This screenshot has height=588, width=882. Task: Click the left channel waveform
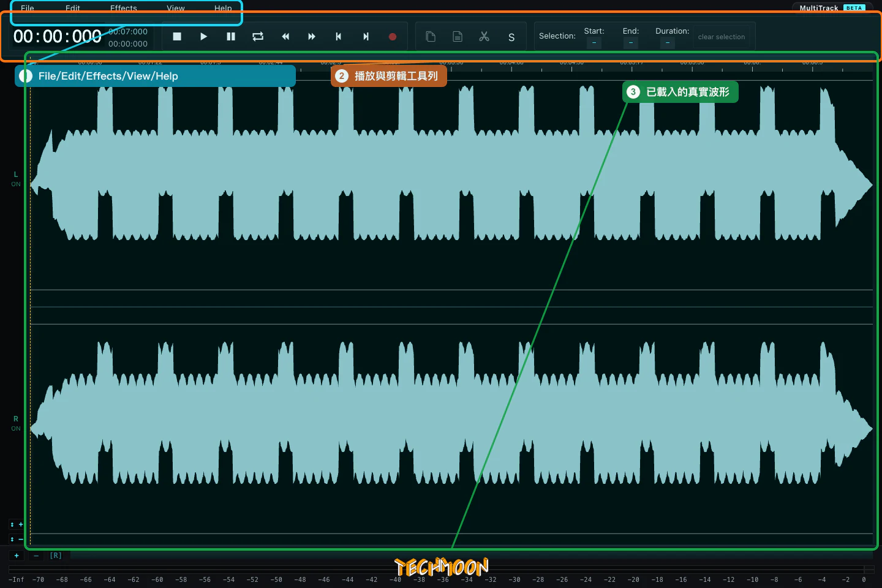[x=451, y=184]
